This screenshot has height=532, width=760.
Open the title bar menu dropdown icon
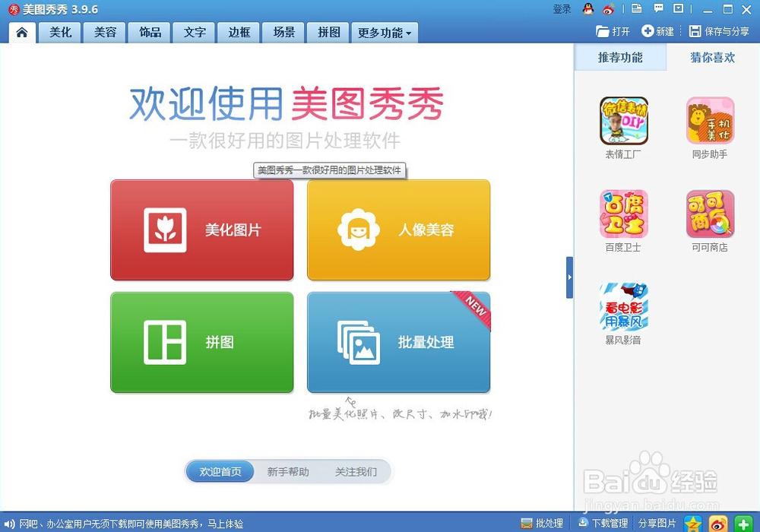pos(679,8)
